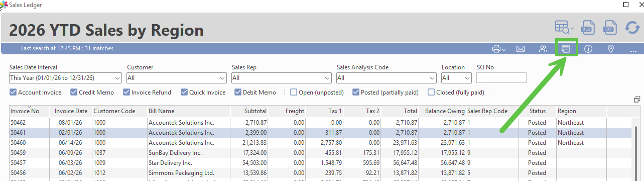The height and width of the screenshot is (181, 644).
Task: Sort by Freight column header
Action: [x=287, y=111]
